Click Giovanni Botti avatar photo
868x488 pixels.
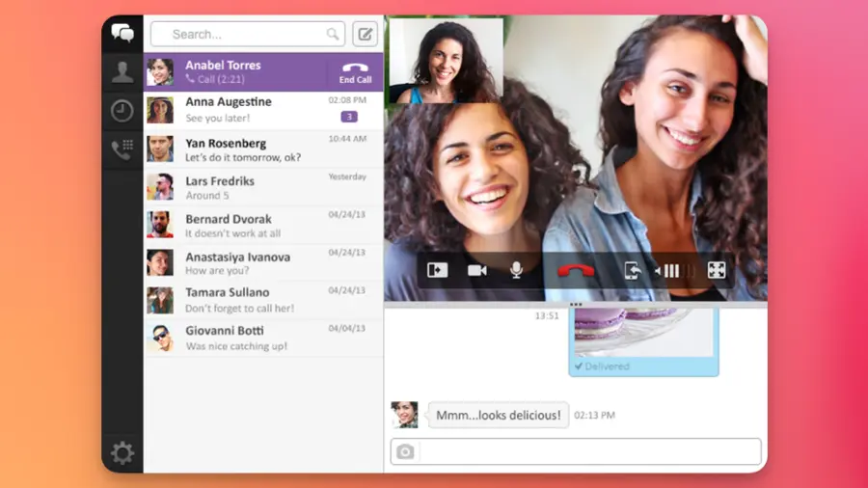[x=160, y=338]
